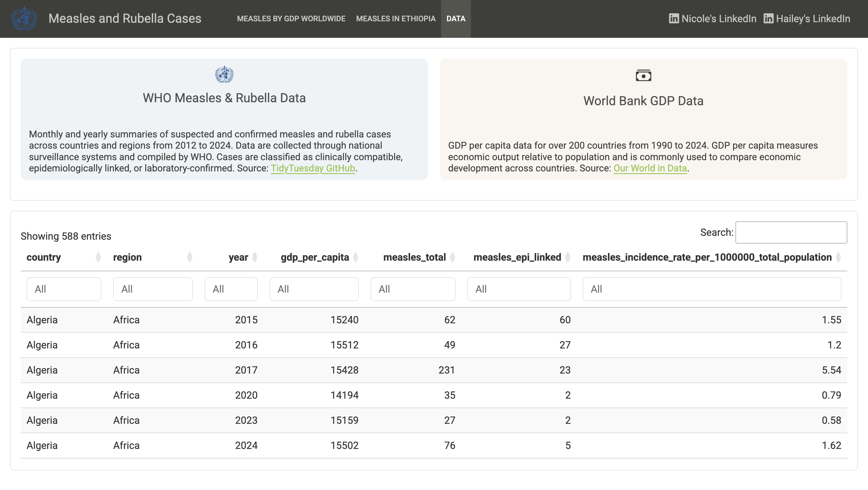Click the LinkedIn icon beside Hailey's LinkedIn

(768, 19)
